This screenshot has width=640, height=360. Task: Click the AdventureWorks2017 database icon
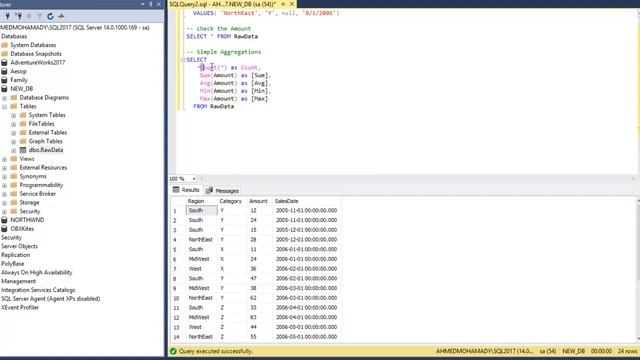(4, 62)
